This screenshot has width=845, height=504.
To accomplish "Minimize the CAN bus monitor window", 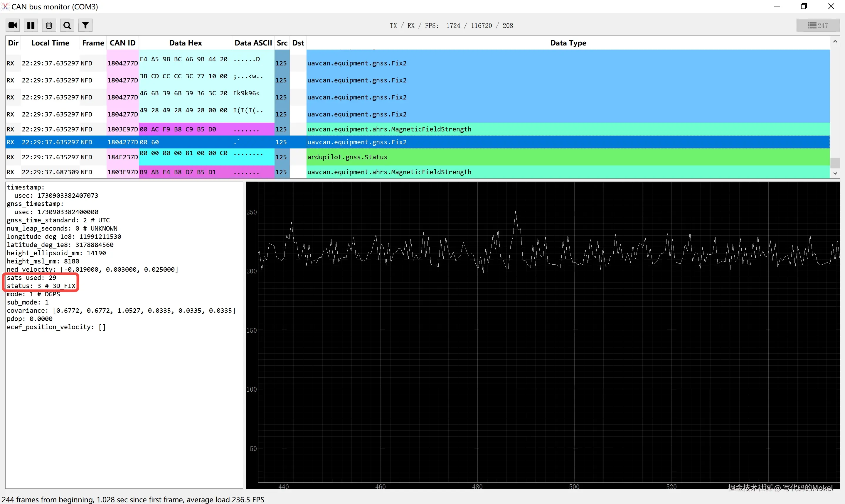I will tap(777, 6).
